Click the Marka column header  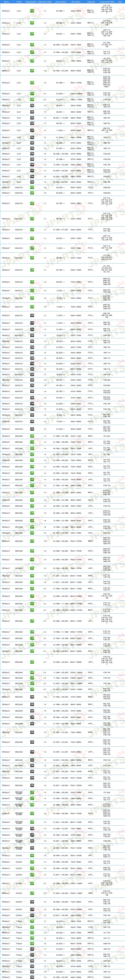6,2
